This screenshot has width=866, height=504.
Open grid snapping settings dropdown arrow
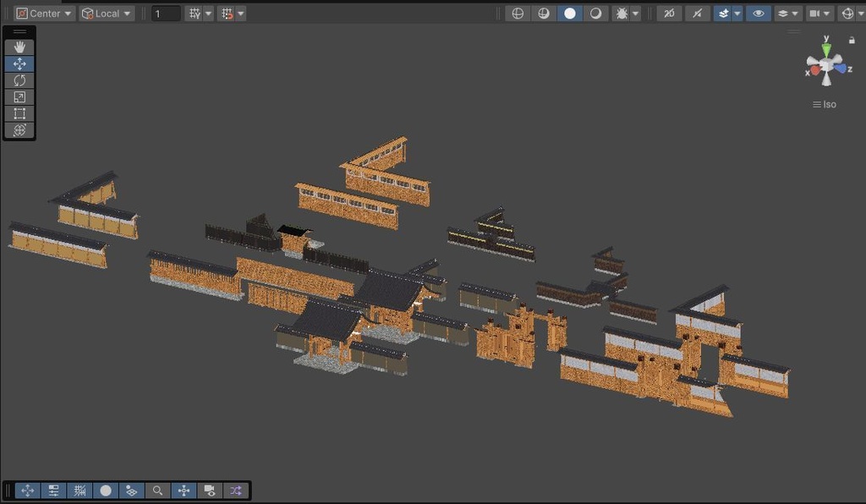(x=241, y=14)
